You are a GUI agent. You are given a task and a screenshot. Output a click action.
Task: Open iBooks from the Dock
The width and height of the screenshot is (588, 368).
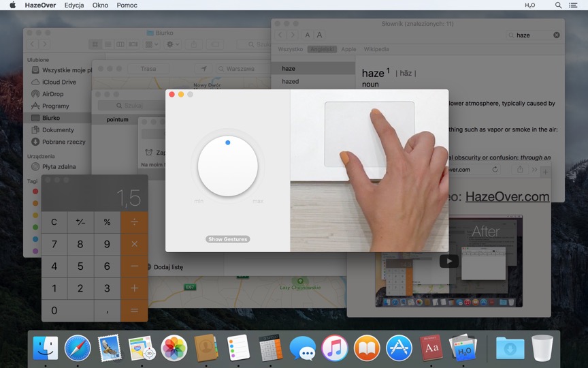click(367, 348)
